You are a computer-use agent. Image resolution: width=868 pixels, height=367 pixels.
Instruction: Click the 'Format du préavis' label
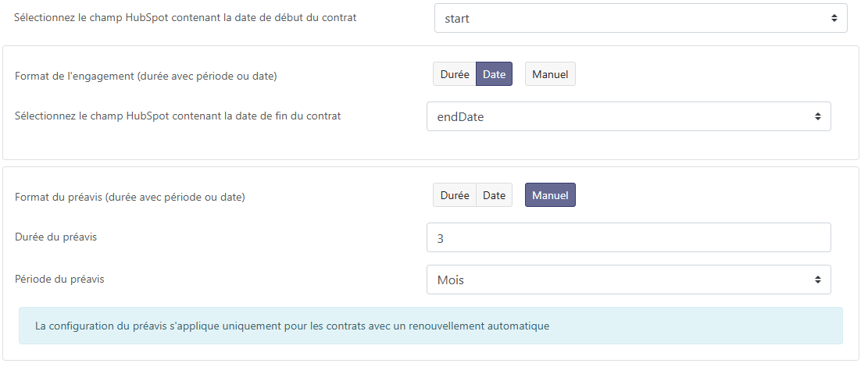click(130, 198)
